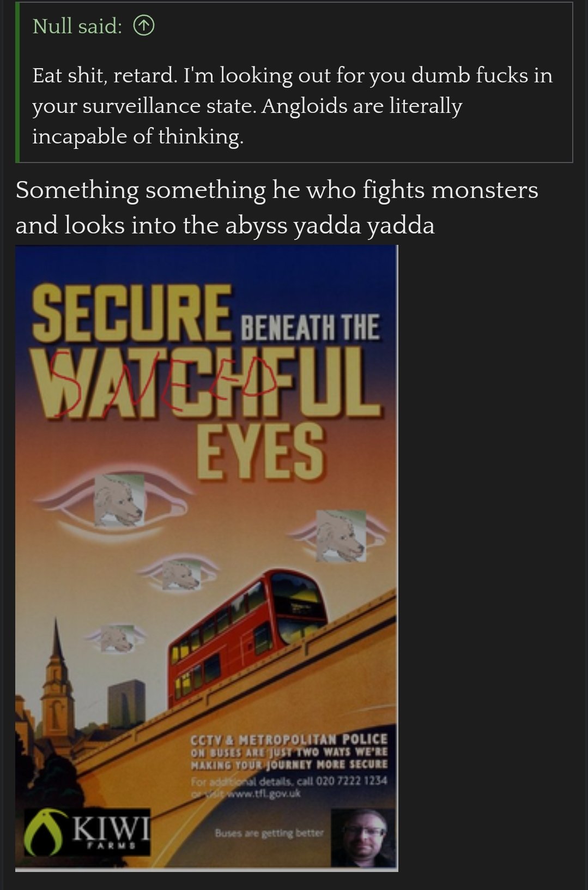
Task: Select the right-side eye with dog face
Action: (x=341, y=536)
